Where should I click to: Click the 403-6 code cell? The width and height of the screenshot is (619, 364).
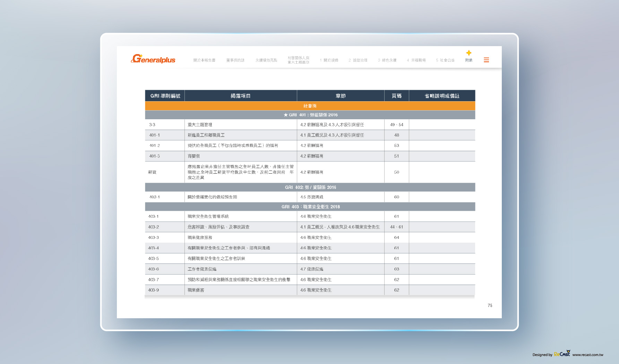[x=165, y=269]
